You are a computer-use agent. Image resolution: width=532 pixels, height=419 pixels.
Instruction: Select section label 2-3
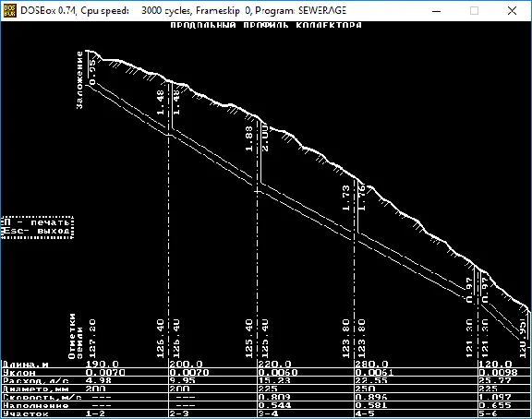(x=179, y=413)
